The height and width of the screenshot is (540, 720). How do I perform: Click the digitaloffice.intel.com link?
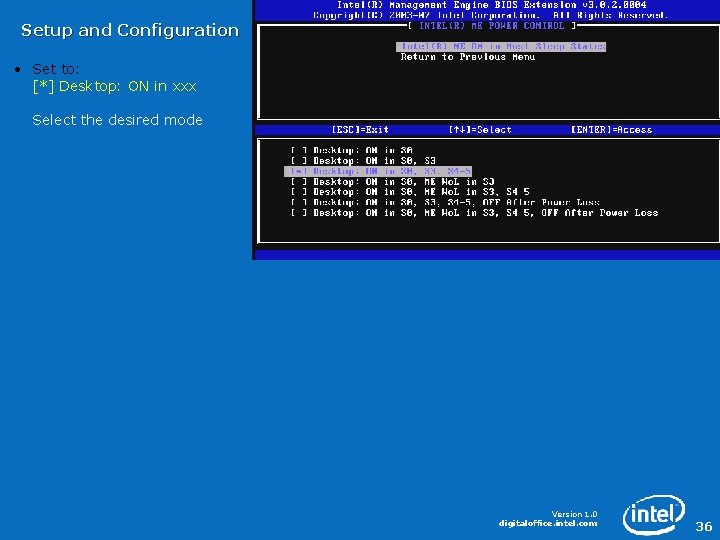[x=548, y=523]
